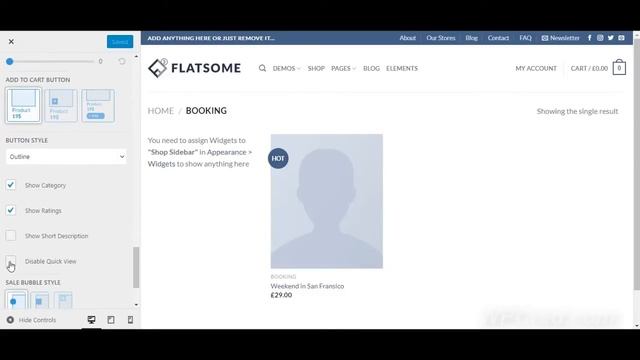Screen dimensions: 640x360
Task: Click the Home breadcrumb link
Action: [161, 111]
